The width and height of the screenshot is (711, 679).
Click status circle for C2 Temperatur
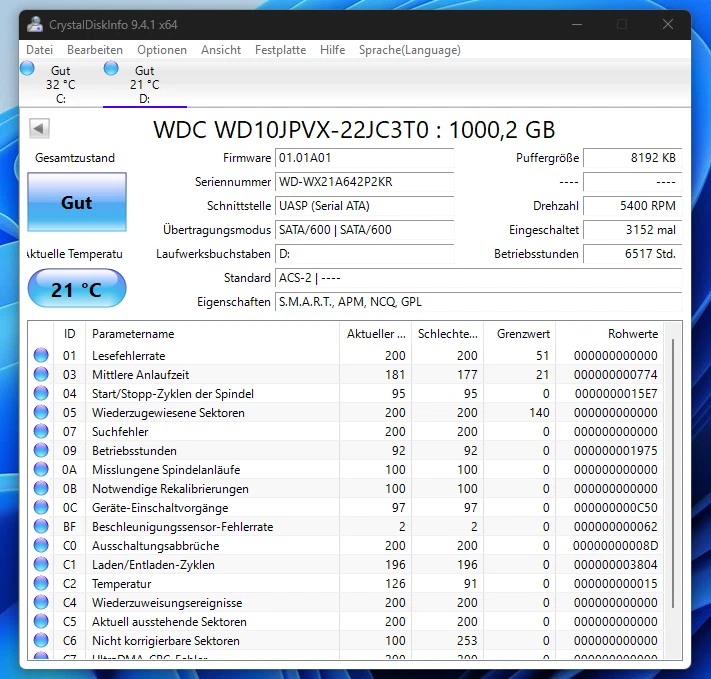tap(41, 583)
